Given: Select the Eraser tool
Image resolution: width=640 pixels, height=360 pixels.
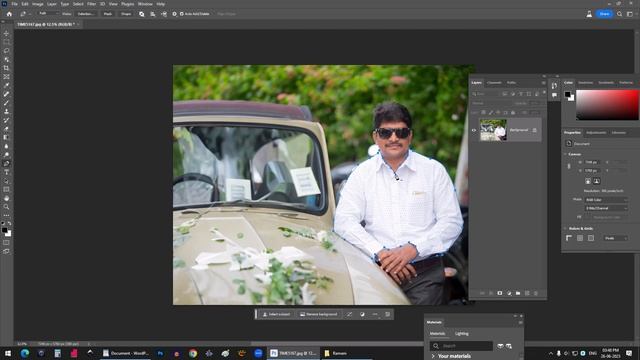Looking at the screenshot, I should [6, 129].
